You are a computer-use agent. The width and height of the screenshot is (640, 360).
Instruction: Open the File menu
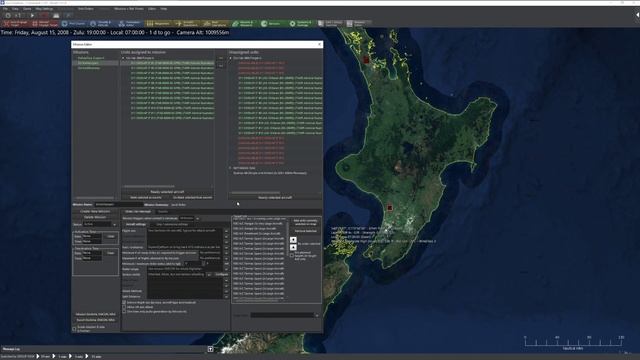(5, 9)
